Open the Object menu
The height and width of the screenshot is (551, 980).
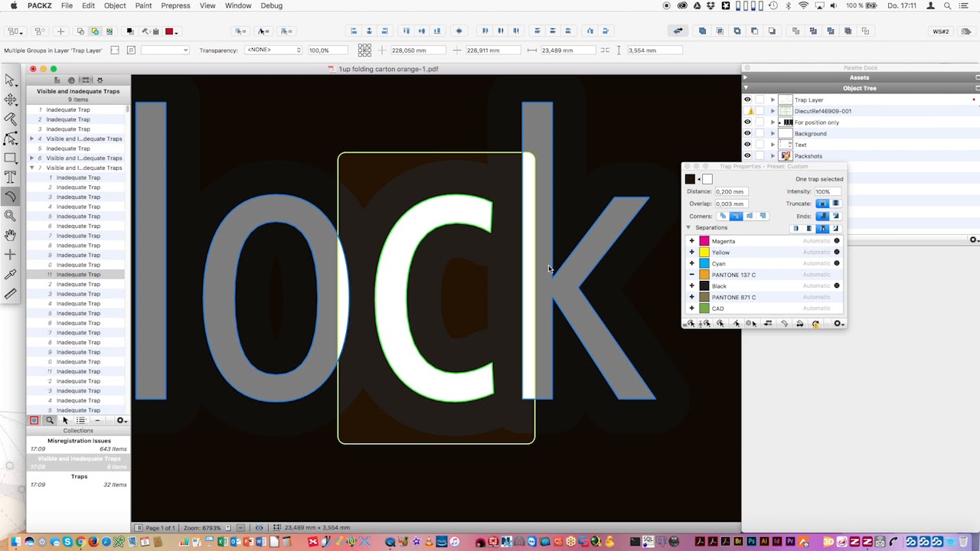click(115, 5)
